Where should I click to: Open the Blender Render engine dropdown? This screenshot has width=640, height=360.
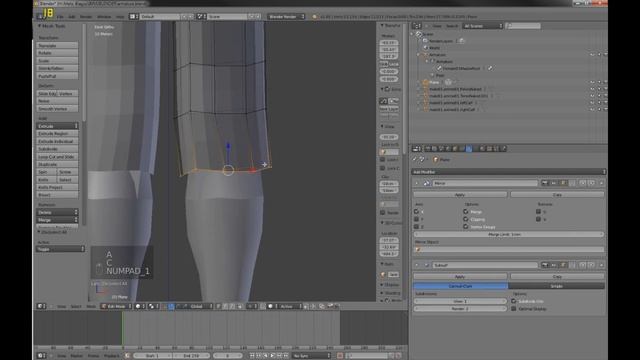(286, 17)
